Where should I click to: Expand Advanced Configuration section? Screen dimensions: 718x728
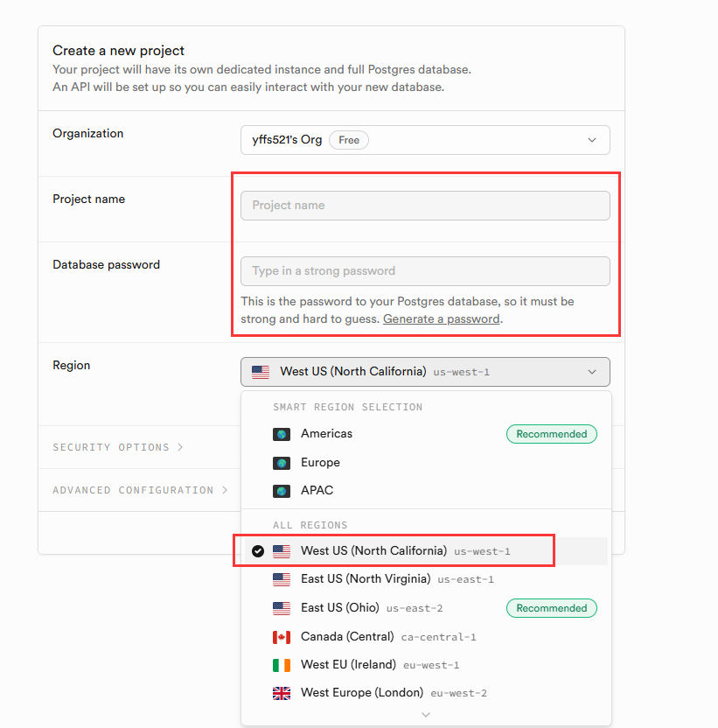[140, 490]
